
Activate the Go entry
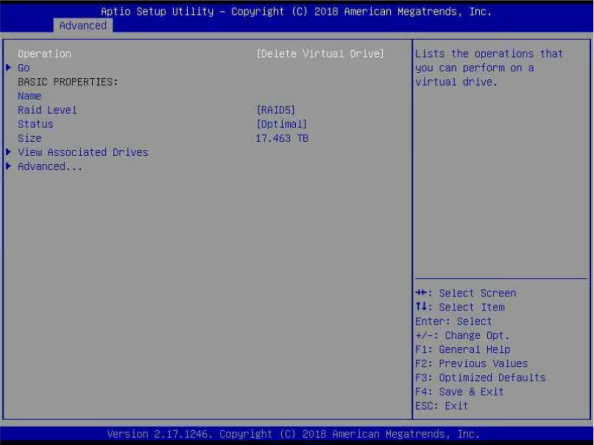(x=23, y=68)
